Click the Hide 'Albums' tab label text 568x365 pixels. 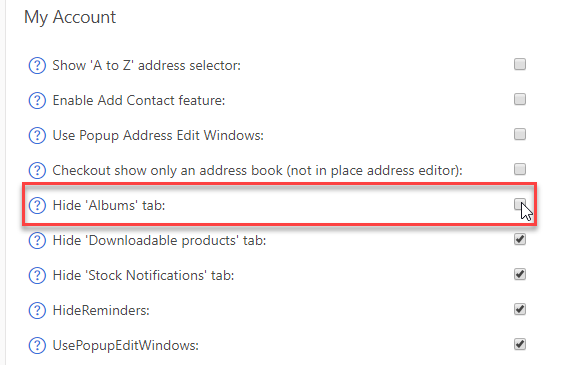(109, 205)
